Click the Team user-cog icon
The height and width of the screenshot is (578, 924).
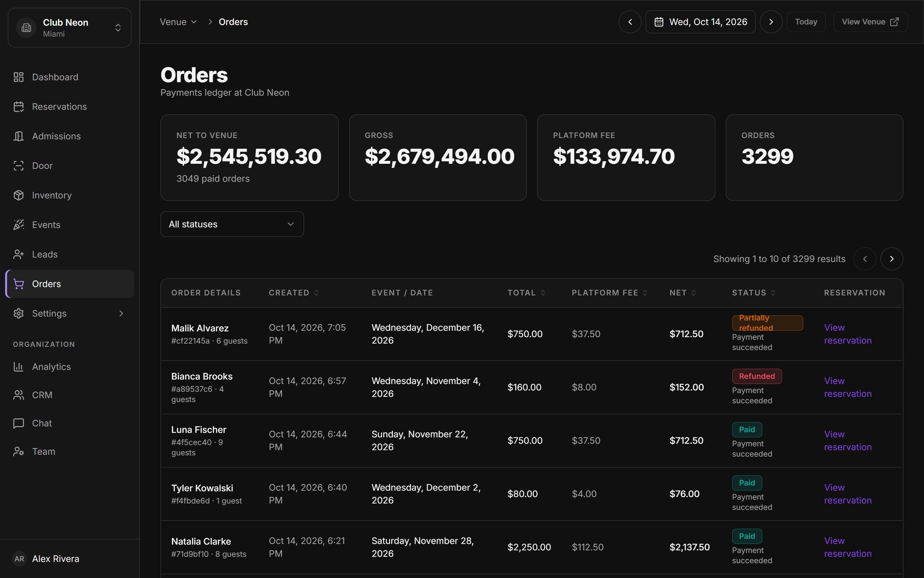18,452
